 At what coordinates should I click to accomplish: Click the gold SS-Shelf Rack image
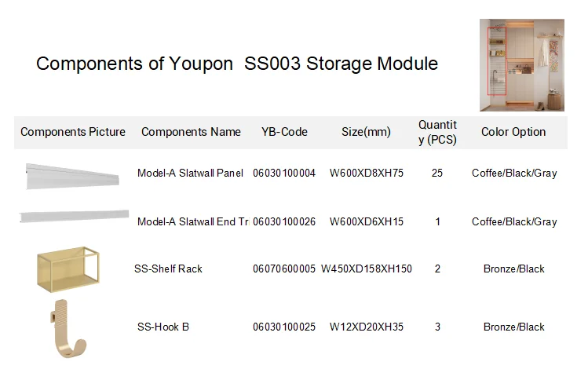pyautogui.click(x=67, y=269)
